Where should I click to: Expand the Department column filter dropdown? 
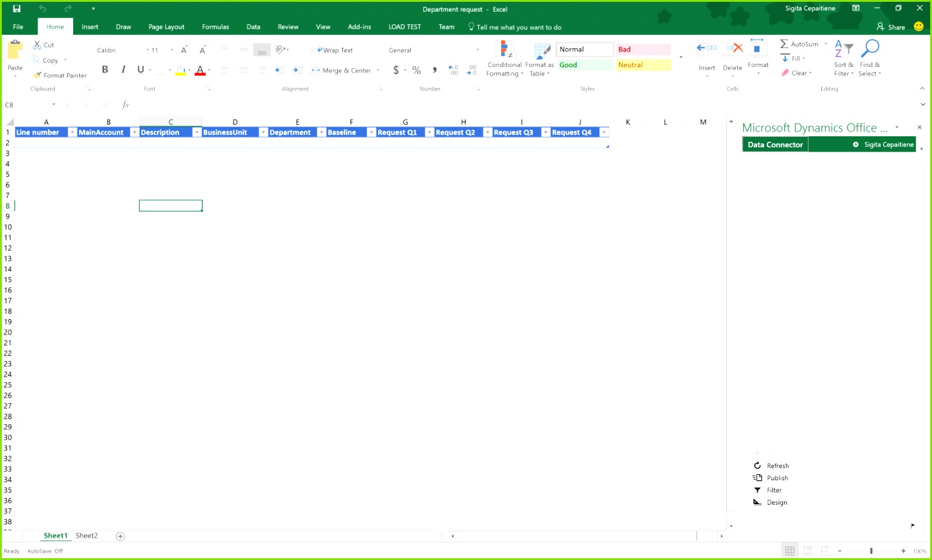click(x=321, y=133)
